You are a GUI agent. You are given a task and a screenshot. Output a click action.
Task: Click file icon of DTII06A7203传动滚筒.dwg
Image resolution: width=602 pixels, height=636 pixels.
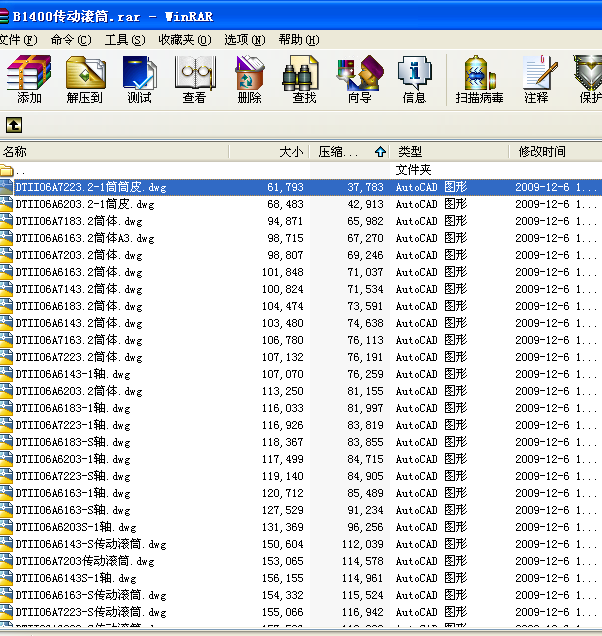6,561
